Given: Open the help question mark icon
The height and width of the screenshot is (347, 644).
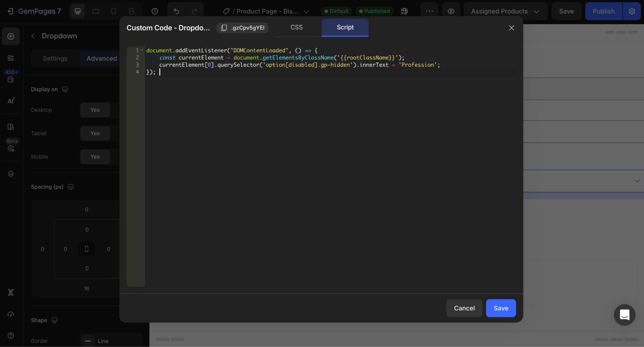Looking at the screenshot, I should (x=11, y=336).
